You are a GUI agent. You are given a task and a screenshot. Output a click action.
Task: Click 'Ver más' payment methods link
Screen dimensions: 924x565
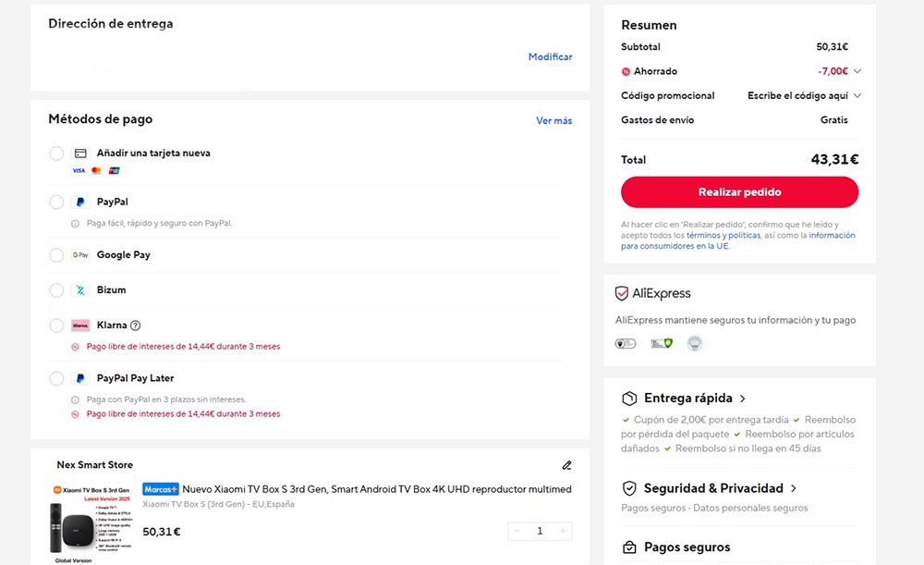pos(553,120)
